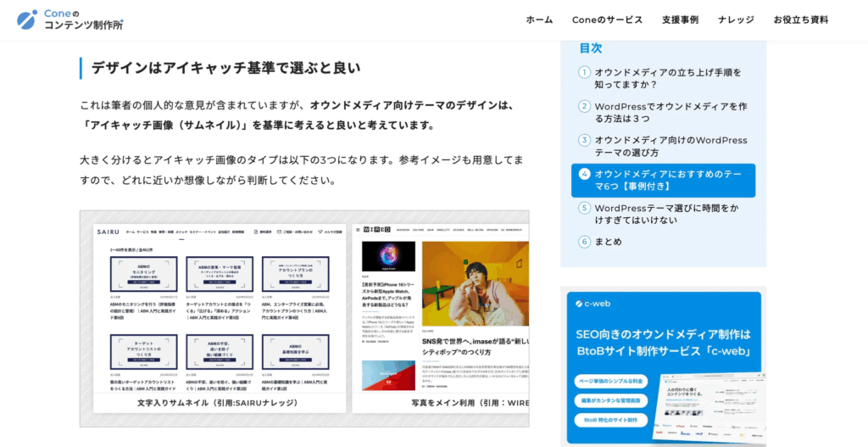Click the 文字入りサムネイル（引用:SAIRUナレッジ） caption
The image size is (868, 447).
coord(220,403)
